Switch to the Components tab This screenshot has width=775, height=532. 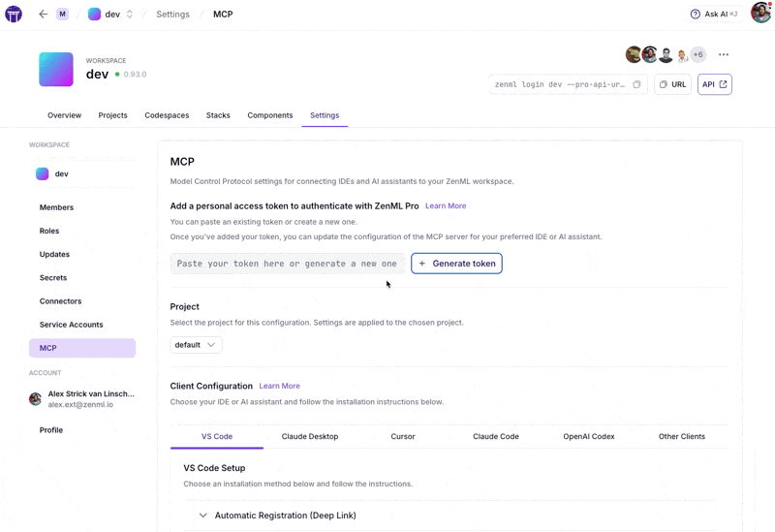click(270, 115)
